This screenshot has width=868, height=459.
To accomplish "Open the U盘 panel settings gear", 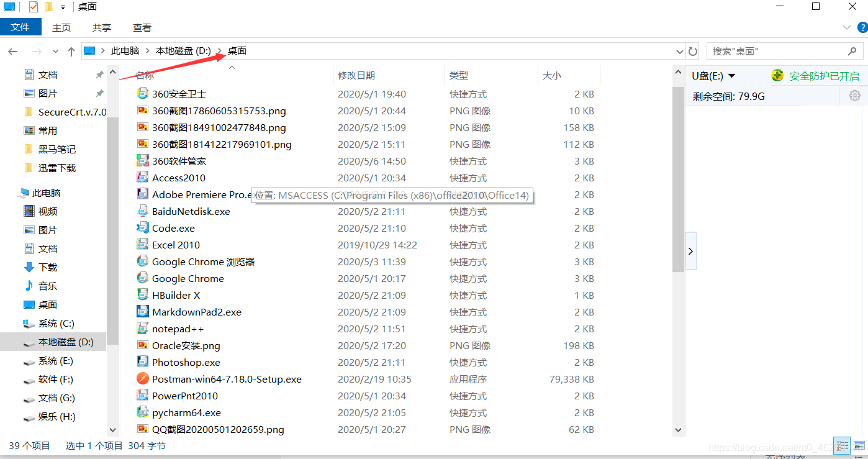I will click(x=855, y=96).
